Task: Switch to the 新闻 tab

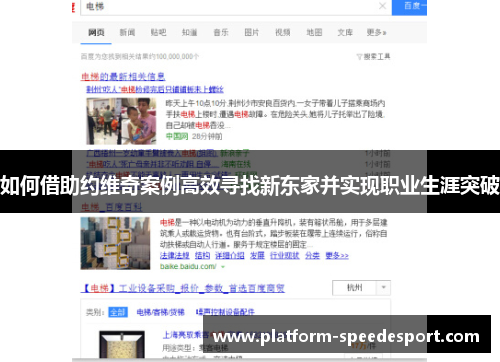Action: (127, 32)
